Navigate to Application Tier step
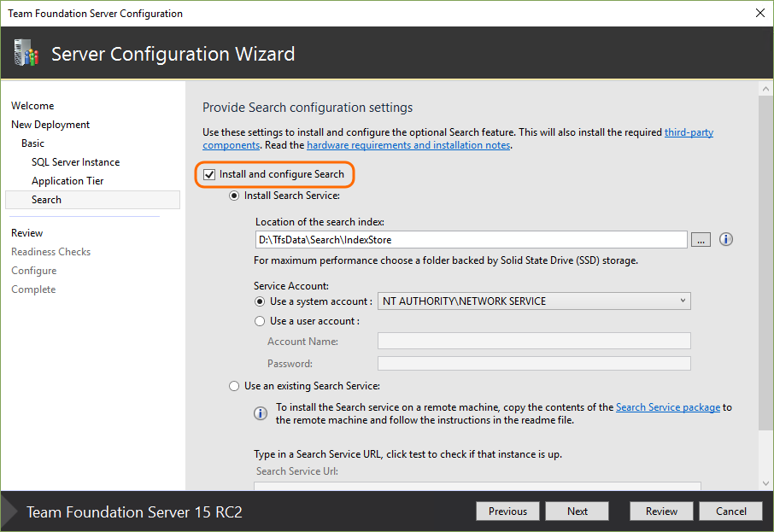Viewport: 774px width, 532px height. 67,181
